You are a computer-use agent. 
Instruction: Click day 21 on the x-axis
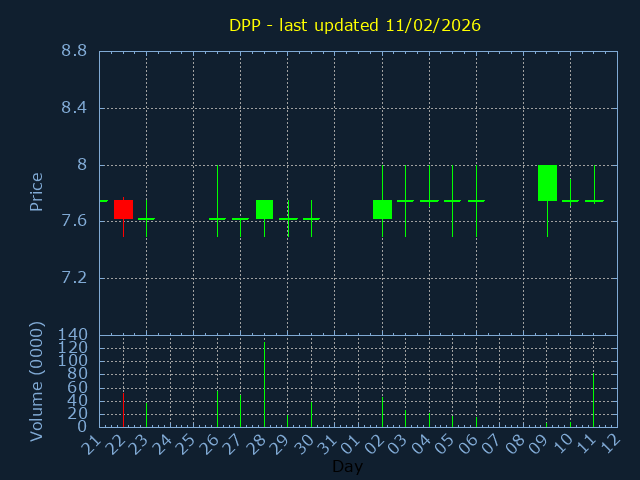pyautogui.click(x=94, y=443)
